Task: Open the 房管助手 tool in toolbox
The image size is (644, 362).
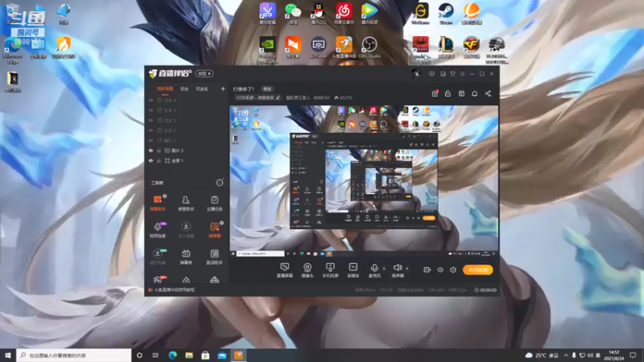Action: 186,204
